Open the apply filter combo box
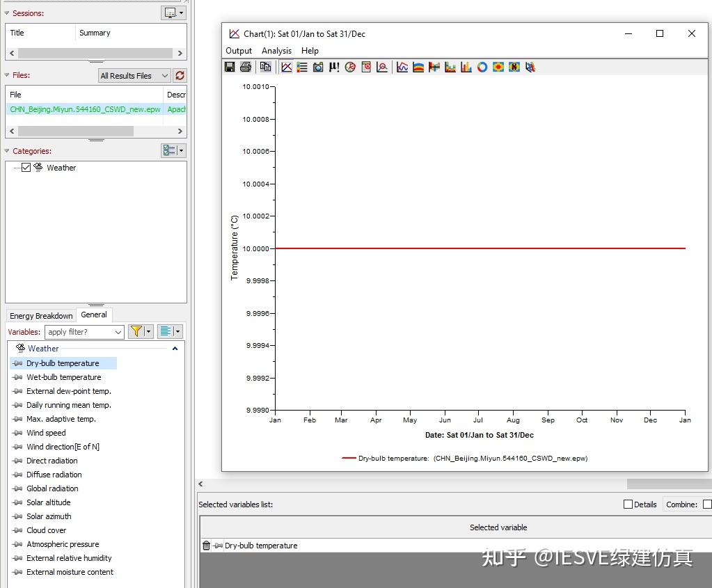The image size is (712, 588). (84, 332)
